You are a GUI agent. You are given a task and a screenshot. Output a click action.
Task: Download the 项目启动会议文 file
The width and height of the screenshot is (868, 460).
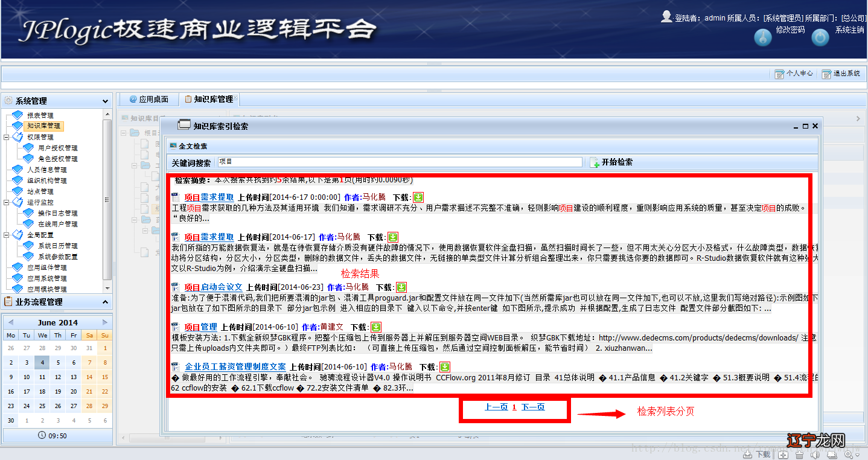(x=401, y=288)
